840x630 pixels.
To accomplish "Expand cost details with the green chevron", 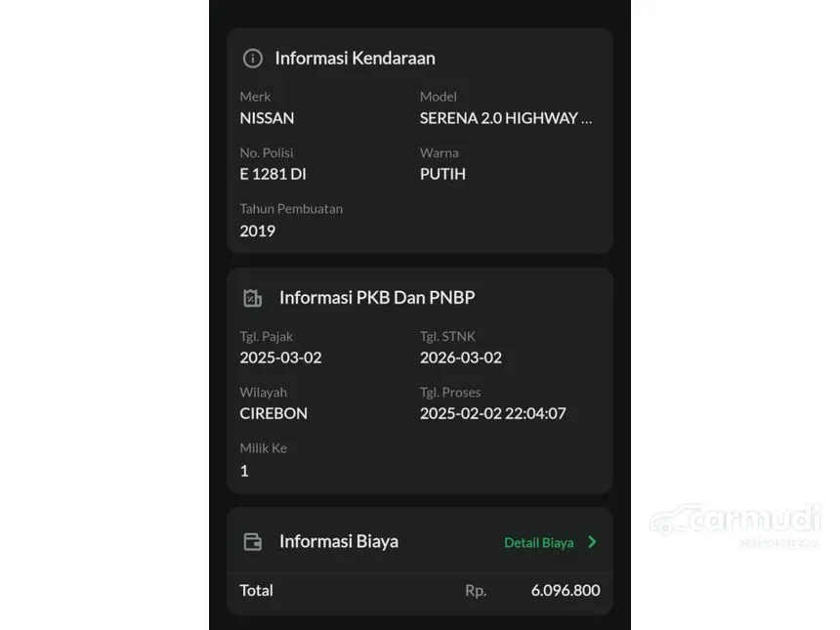I will tap(592, 542).
